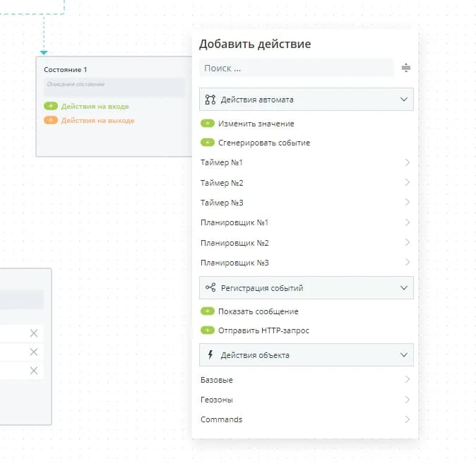Click the green plus next to Изменить значение

click(x=208, y=124)
